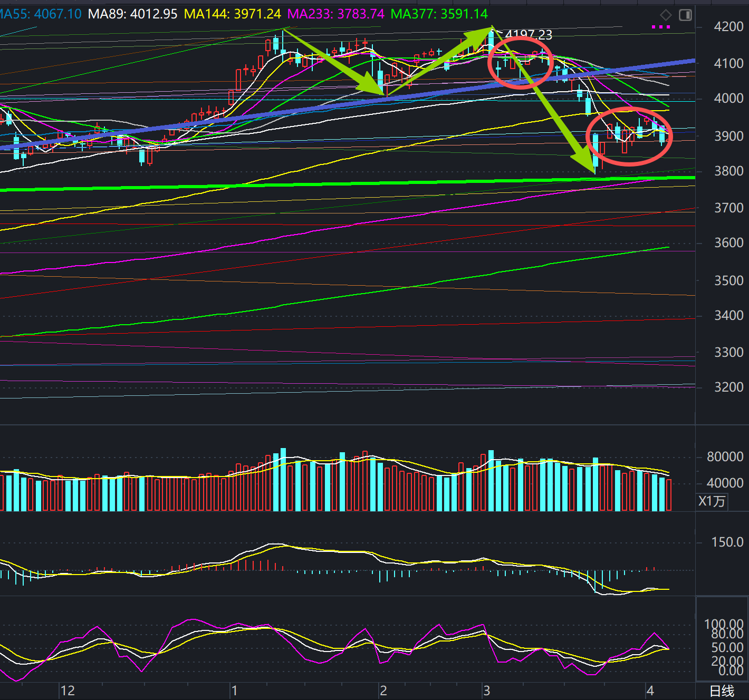Click the month 1 marker on time axis

[x=234, y=691]
